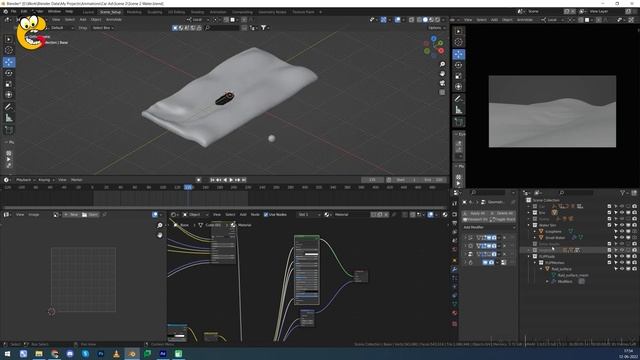The width and height of the screenshot is (640, 360).
Task: Open the Windows Start menu
Action: pos(7,354)
